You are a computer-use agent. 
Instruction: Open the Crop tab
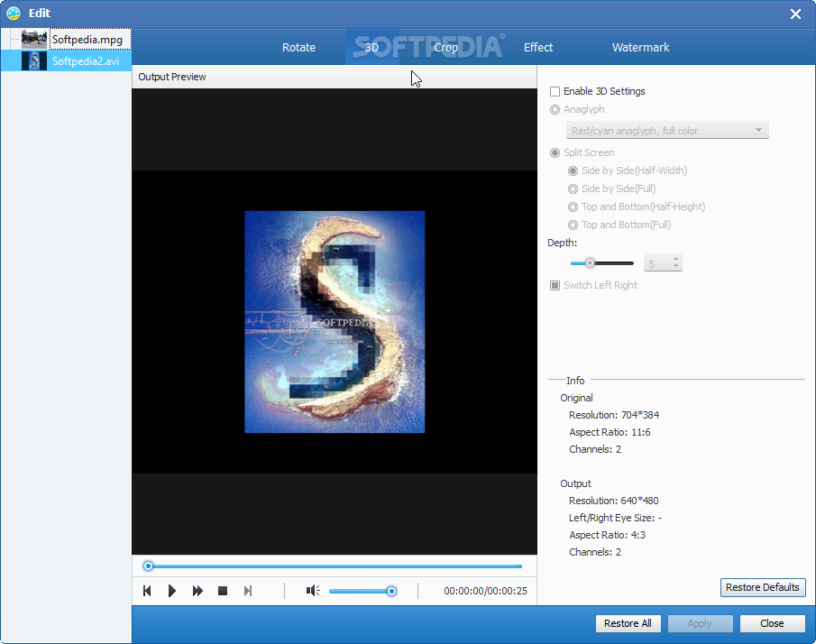pyautogui.click(x=445, y=48)
